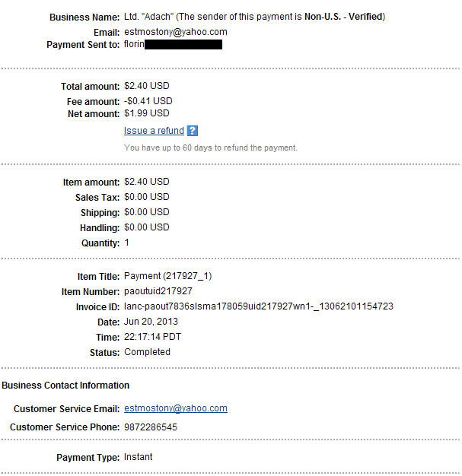Click the date Jun 20, 2013

click(150, 322)
